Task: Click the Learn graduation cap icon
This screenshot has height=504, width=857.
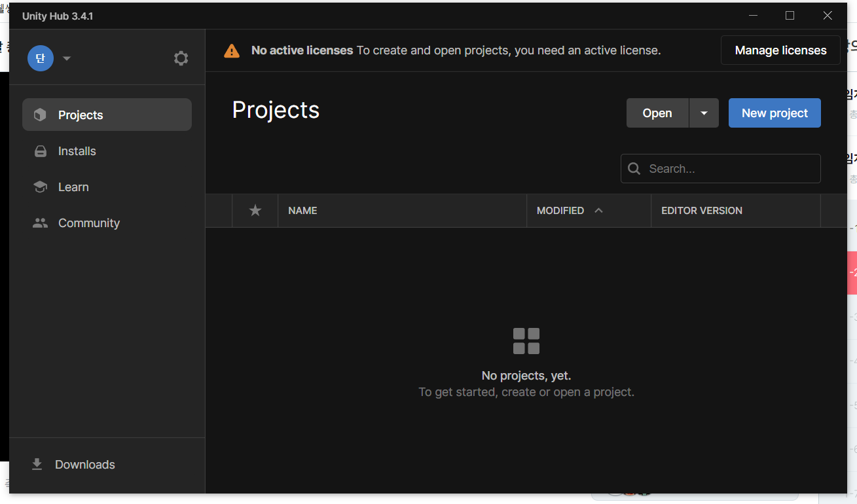Action: coord(41,187)
